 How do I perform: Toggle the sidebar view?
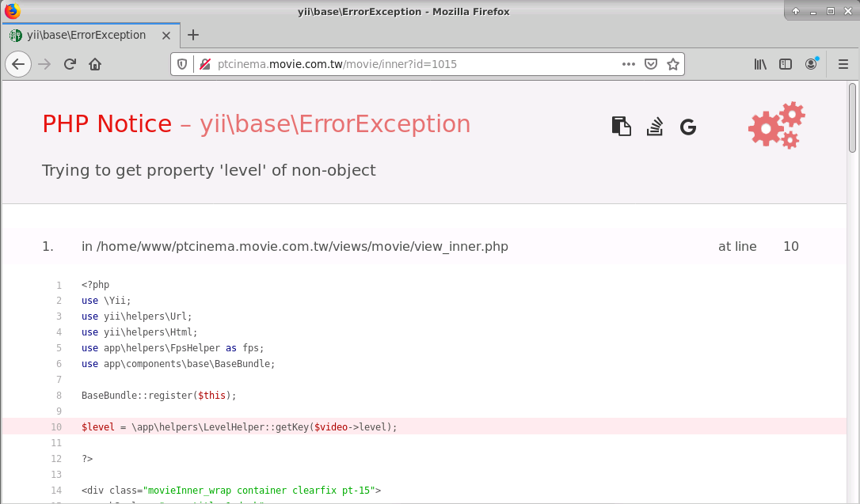click(786, 64)
